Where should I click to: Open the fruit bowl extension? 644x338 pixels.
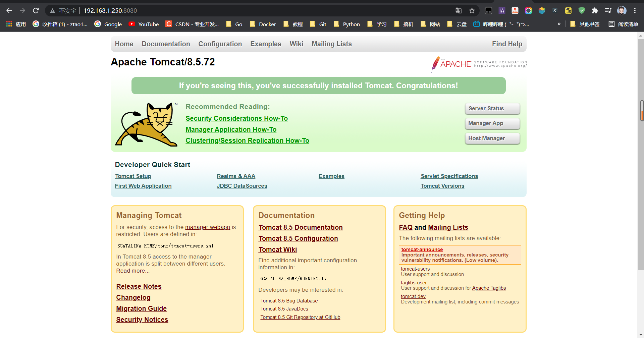542,11
